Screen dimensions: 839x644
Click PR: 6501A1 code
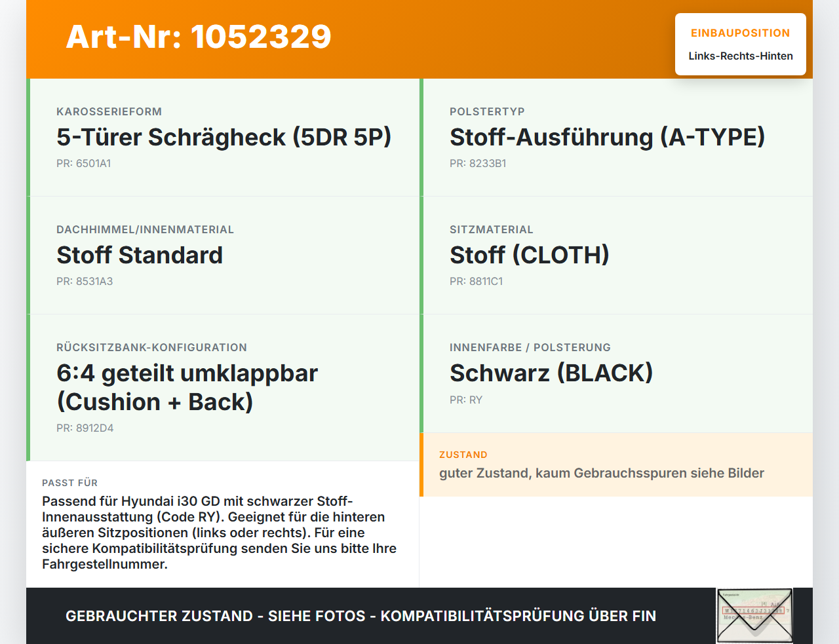(x=83, y=163)
